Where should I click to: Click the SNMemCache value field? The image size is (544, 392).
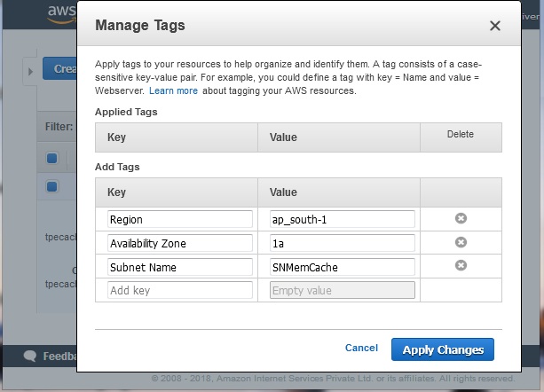click(342, 266)
